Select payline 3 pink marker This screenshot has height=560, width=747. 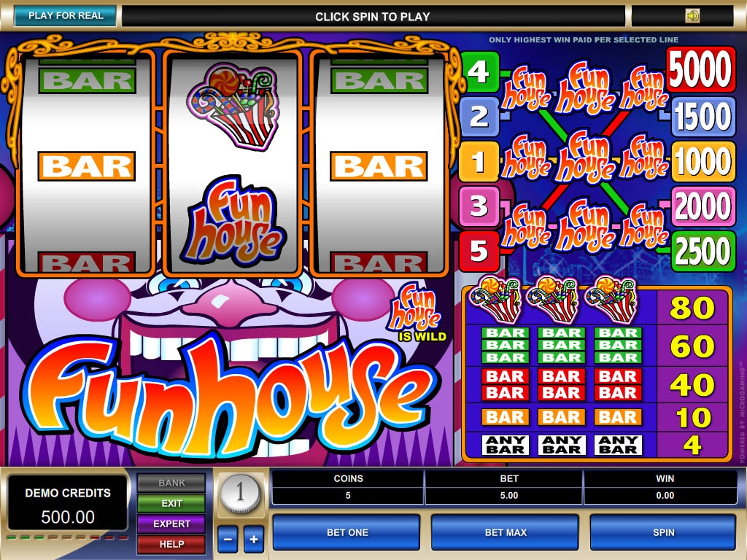point(480,206)
